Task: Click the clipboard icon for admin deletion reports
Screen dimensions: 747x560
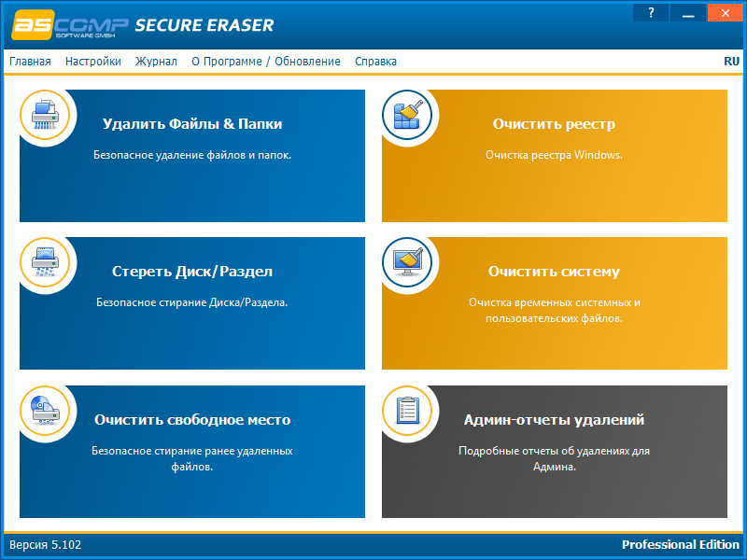Action: tap(407, 411)
